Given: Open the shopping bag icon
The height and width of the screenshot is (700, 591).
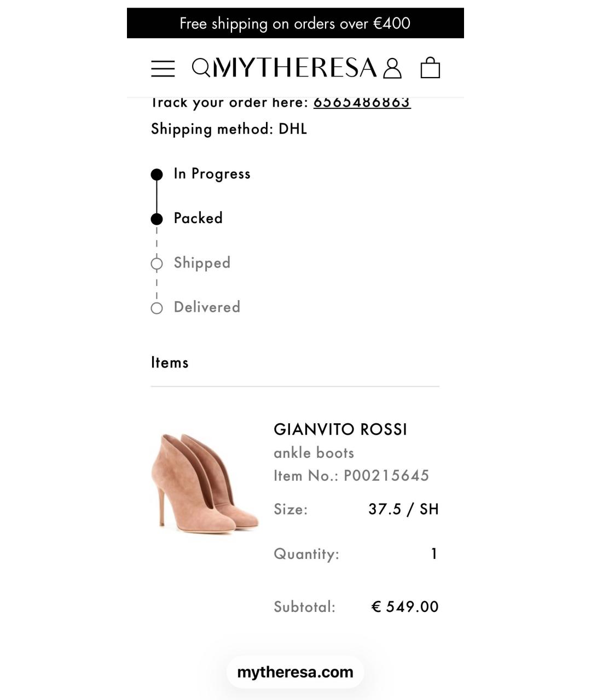Looking at the screenshot, I should click(x=431, y=68).
